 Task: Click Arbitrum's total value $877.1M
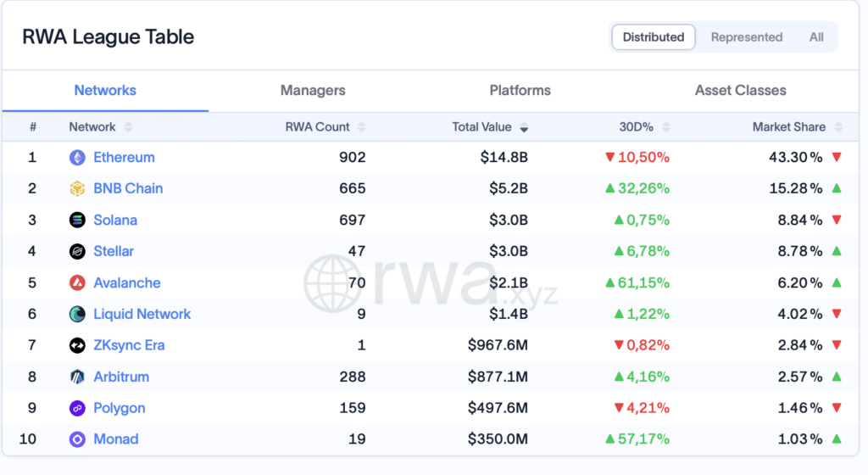[x=498, y=377]
